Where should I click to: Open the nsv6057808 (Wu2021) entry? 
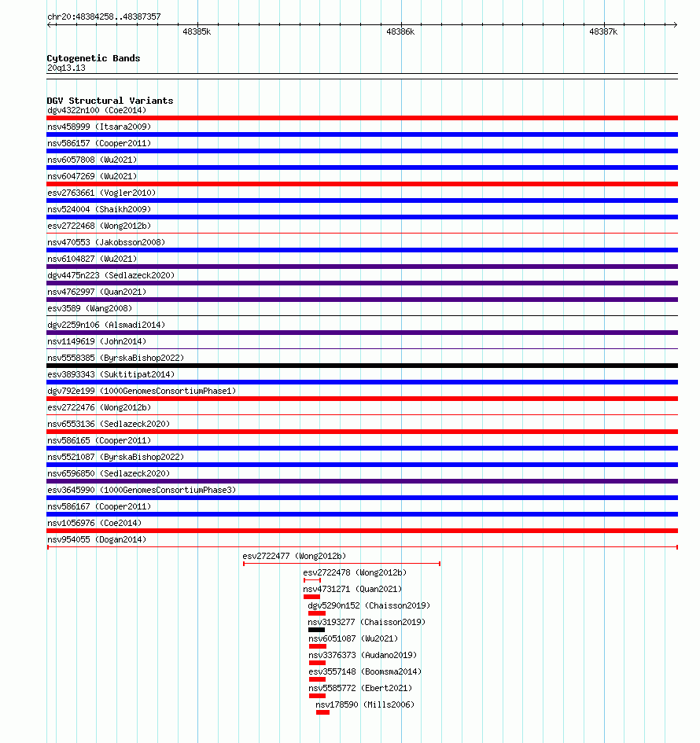coord(92,160)
